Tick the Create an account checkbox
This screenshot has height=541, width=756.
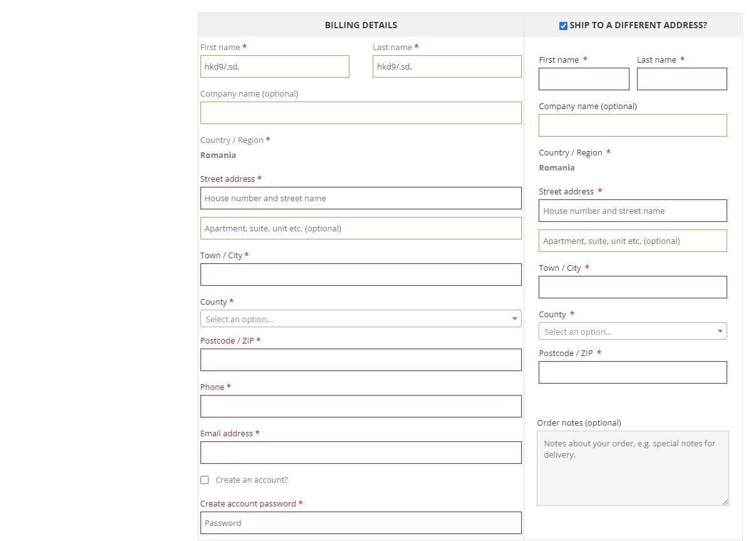[x=204, y=480]
